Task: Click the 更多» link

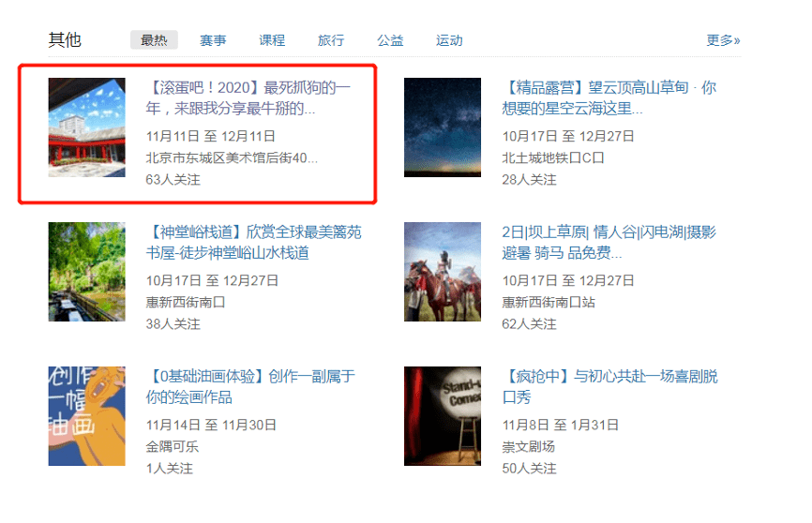Action: [x=723, y=40]
